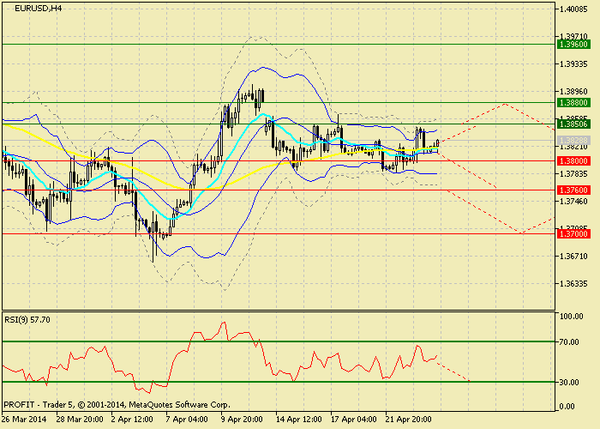Click the 1.36335 price scale value
The width and height of the screenshot is (600, 429).
[573, 284]
